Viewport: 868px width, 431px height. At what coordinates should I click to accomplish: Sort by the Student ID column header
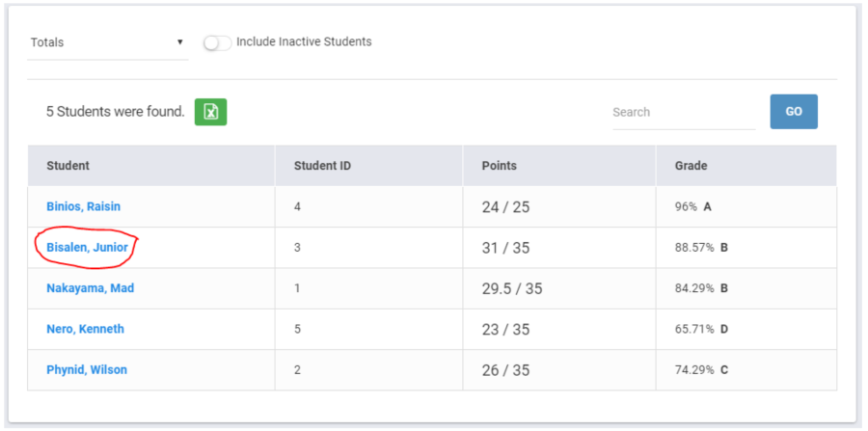[322, 166]
